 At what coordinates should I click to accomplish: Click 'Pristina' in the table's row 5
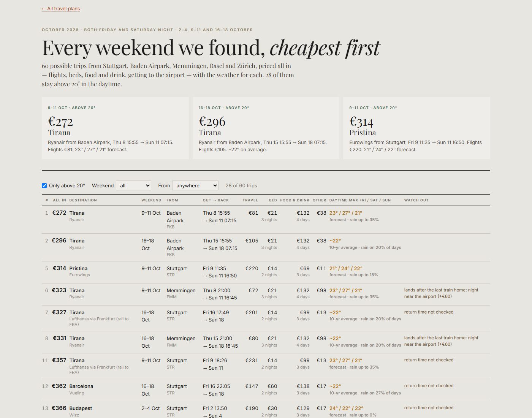point(78,268)
